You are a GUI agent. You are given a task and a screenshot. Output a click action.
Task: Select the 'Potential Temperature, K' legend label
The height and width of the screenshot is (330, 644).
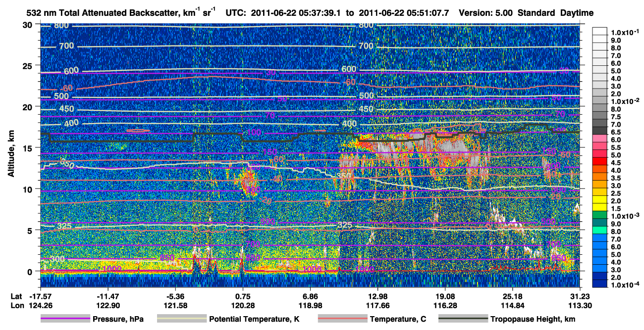click(254, 319)
